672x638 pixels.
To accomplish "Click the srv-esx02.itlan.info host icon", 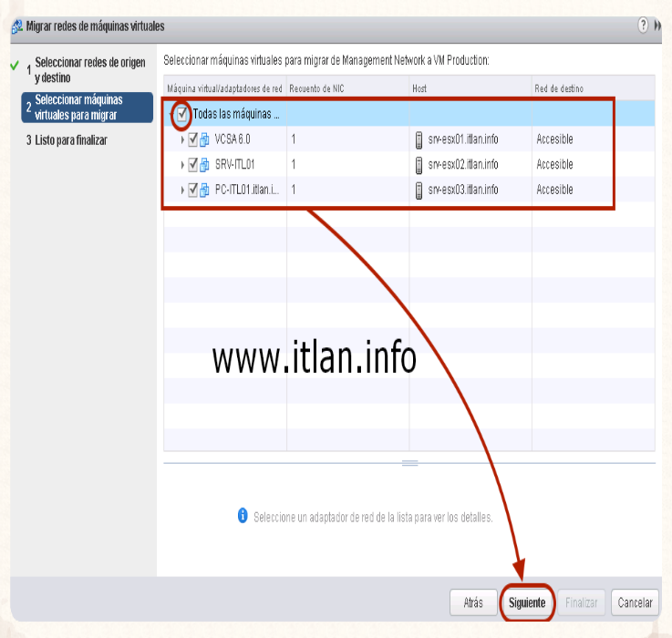I will (419, 165).
